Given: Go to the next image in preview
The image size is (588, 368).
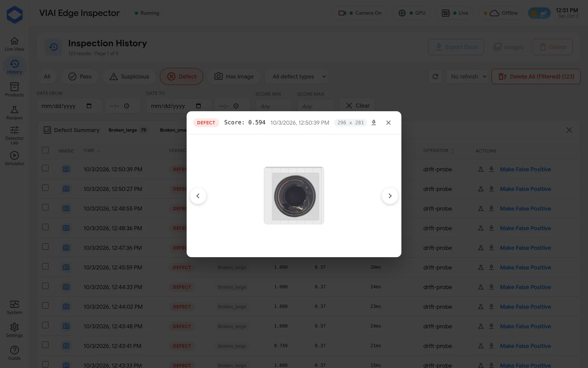Looking at the screenshot, I should (x=390, y=196).
